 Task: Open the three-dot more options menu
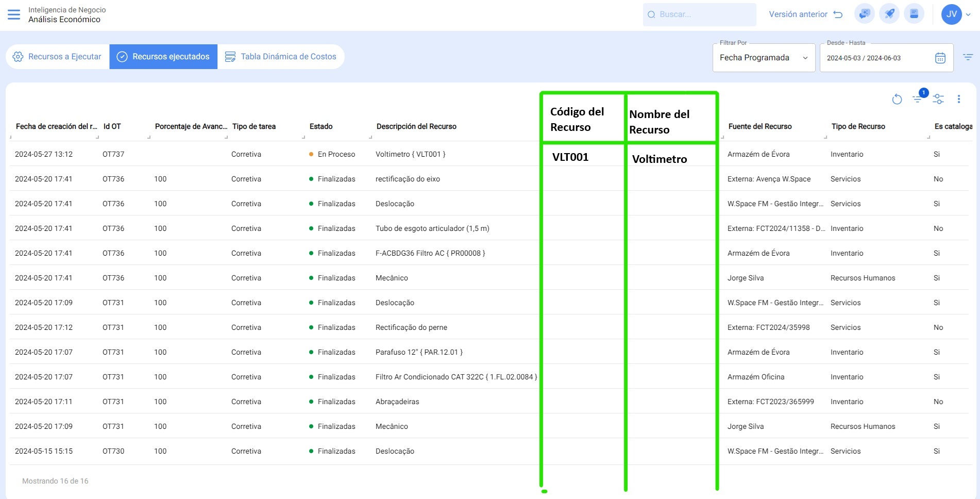point(959,99)
